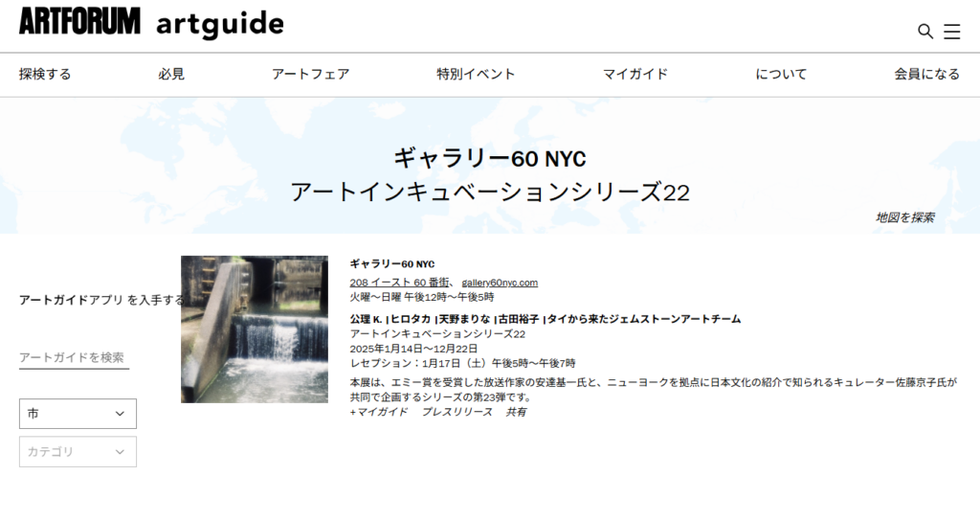The width and height of the screenshot is (980, 521).
Task: Click the artguide logo text
Action: [x=219, y=24]
